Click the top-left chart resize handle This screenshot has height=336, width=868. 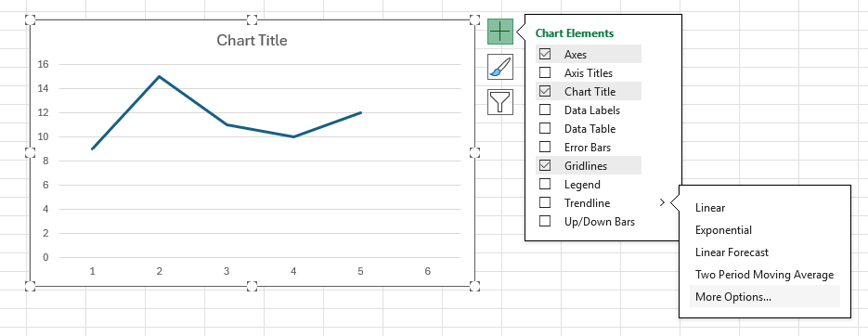pyautogui.click(x=31, y=19)
